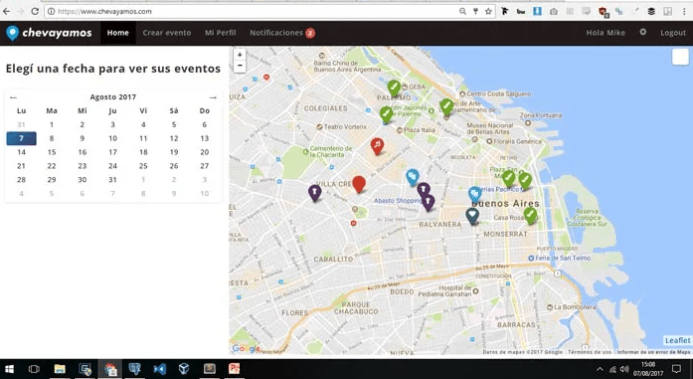Click the purple marker west of Villa Crespo

click(x=315, y=193)
